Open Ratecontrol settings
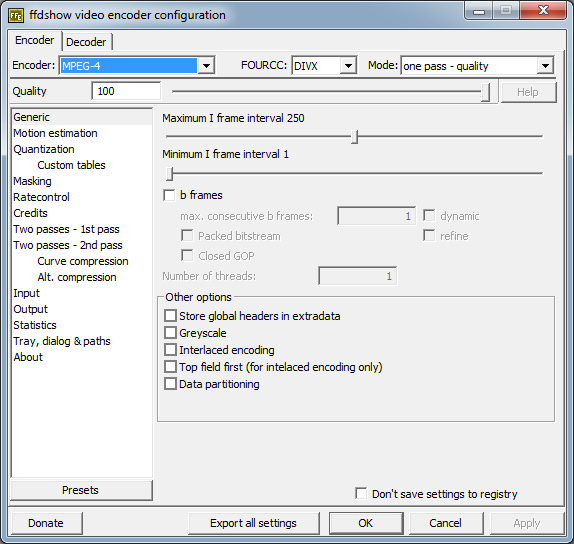Image resolution: width=574 pixels, height=544 pixels. (x=82, y=197)
